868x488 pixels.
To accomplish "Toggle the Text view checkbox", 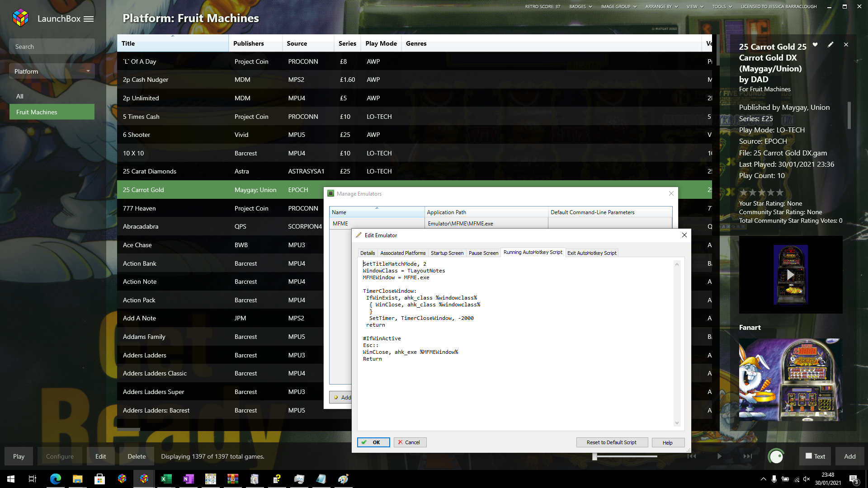I will coord(809,456).
